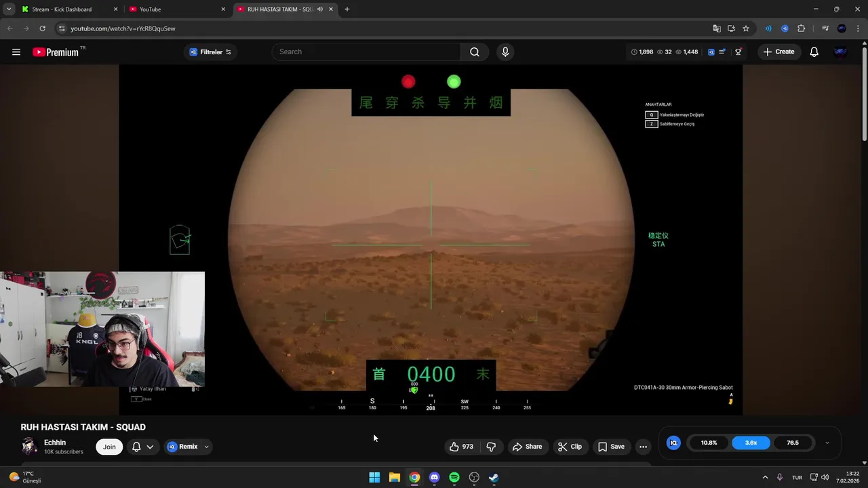Viewport: 868px width, 488px height.
Task: Select the highlighted 3.6x pill
Action: [x=751, y=443]
